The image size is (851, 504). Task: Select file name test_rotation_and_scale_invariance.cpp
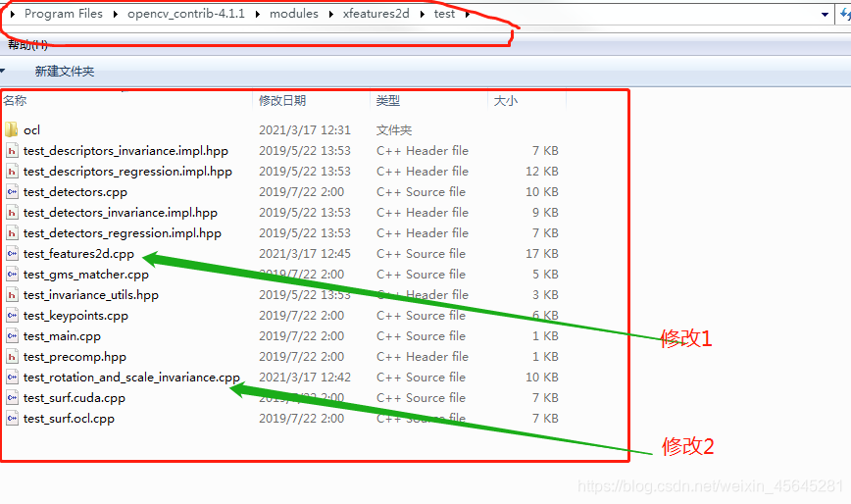point(131,378)
